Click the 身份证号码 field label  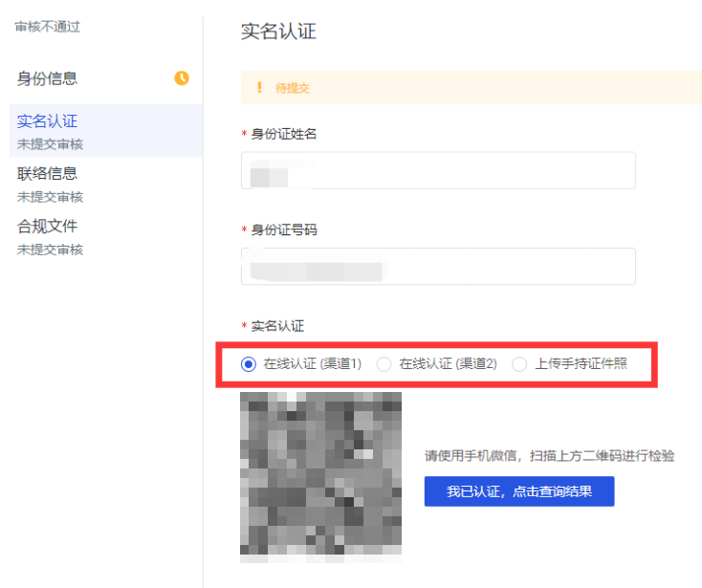(x=284, y=229)
